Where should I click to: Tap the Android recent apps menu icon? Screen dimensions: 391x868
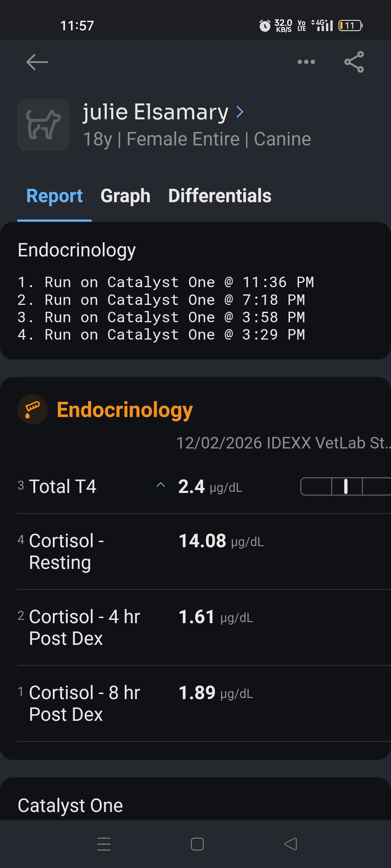coord(104,844)
